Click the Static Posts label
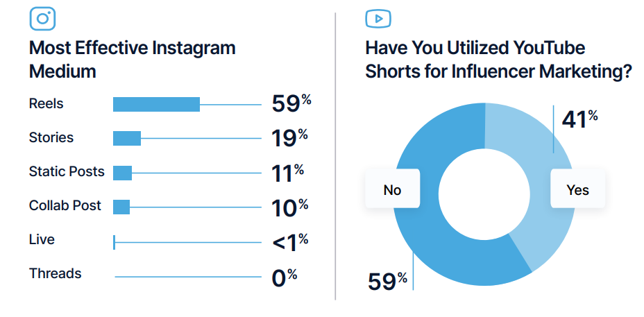 pyautogui.click(x=67, y=171)
